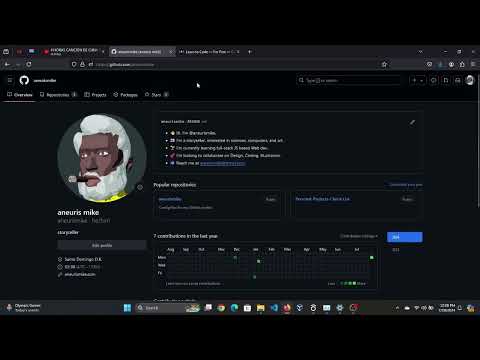This screenshot has height=360, width=480.
Task: Bookmark this page with the star icon
Action: (384, 64)
